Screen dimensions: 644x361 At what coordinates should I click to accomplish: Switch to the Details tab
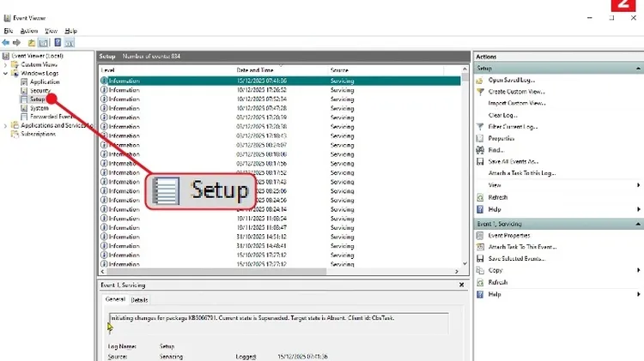139,300
